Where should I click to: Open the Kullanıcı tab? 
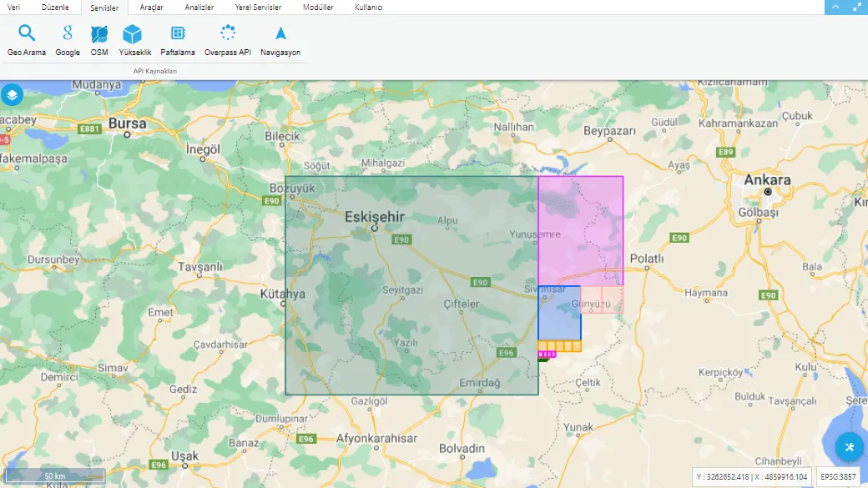[x=369, y=8]
